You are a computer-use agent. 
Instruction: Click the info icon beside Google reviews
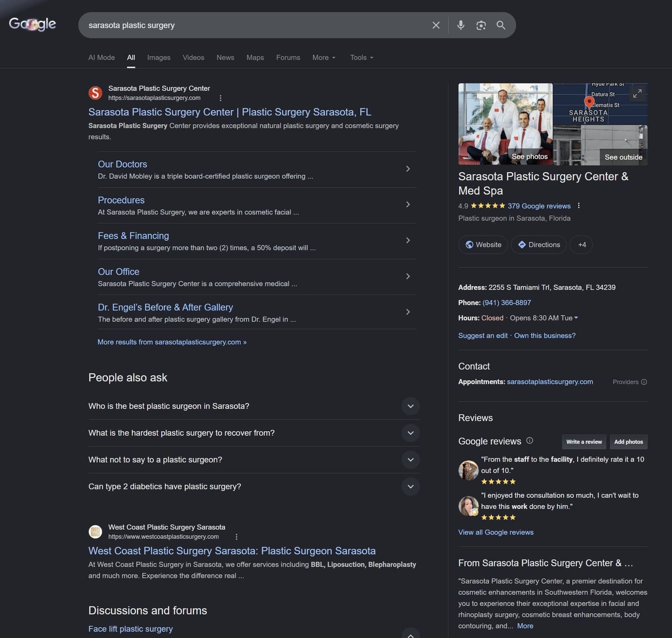tap(530, 440)
